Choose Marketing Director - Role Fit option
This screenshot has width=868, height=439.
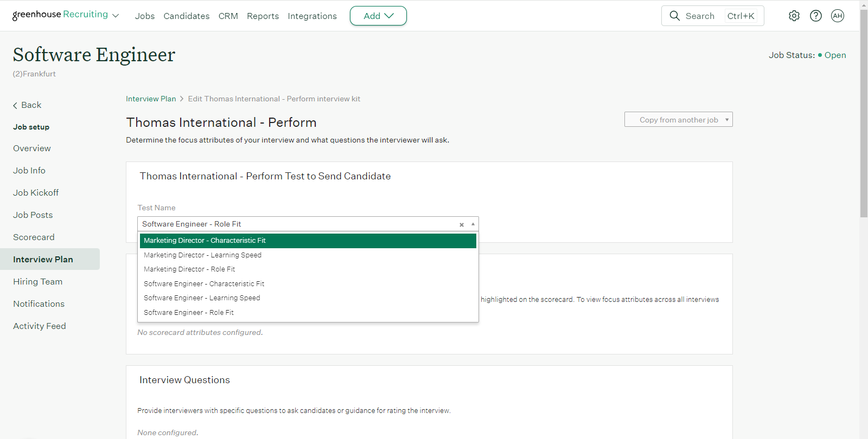click(x=308, y=269)
